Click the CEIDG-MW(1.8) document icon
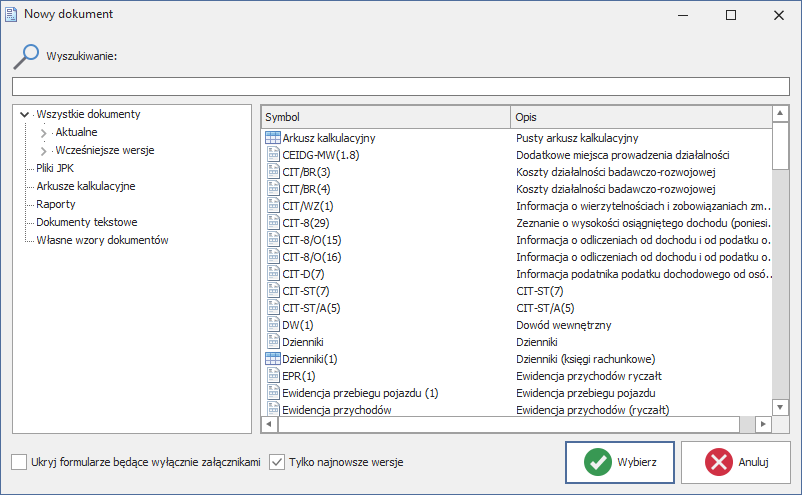Viewport: 802px width, 495px height. click(273, 155)
